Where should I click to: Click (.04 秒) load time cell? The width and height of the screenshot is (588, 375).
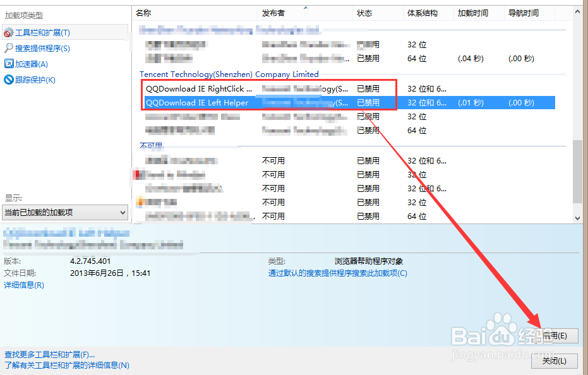(x=471, y=59)
